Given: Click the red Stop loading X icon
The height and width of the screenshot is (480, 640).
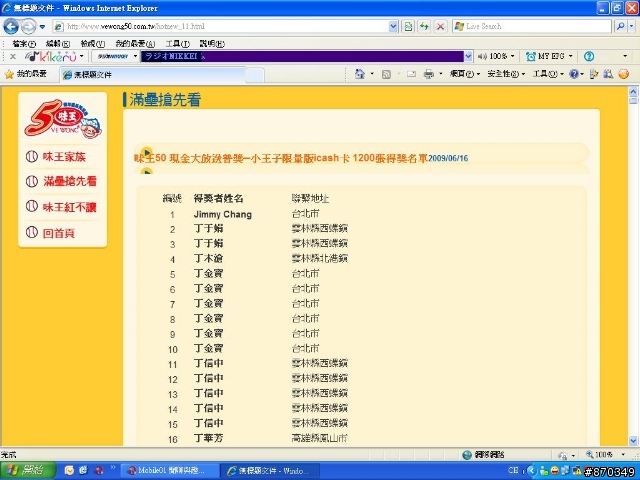Looking at the screenshot, I should point(440,27).
